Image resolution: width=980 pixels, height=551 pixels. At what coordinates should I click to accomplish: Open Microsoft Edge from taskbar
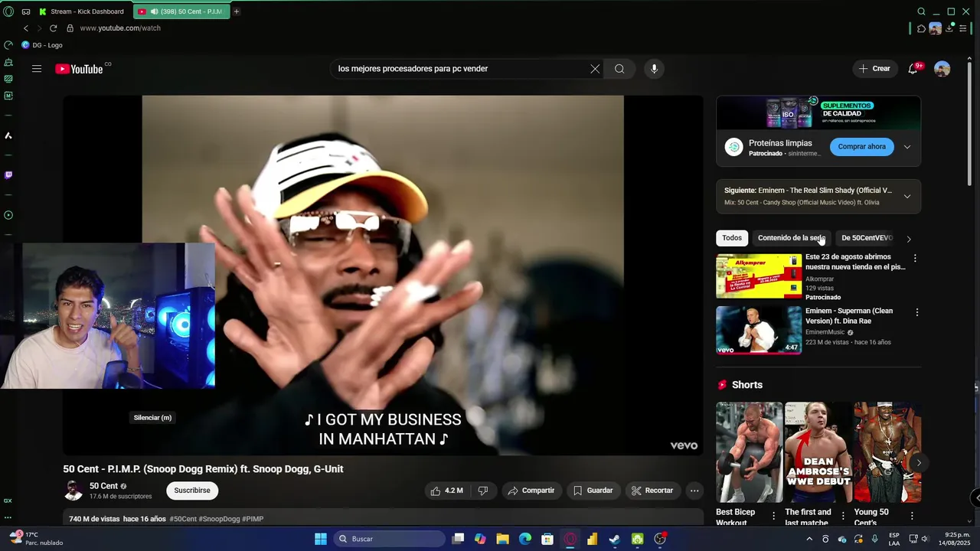525,539
